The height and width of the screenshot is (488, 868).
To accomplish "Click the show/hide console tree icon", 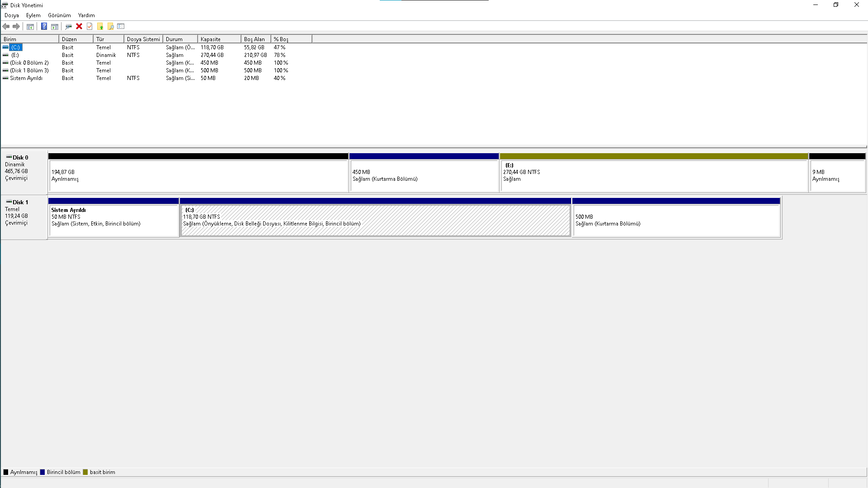I will 30,26.
